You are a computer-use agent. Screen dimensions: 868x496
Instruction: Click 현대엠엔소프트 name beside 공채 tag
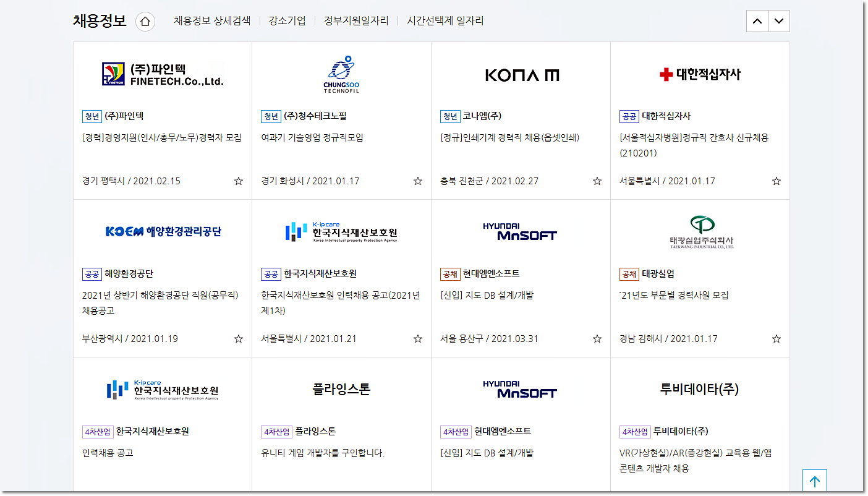pyautogui.click(x=491, y=274)
